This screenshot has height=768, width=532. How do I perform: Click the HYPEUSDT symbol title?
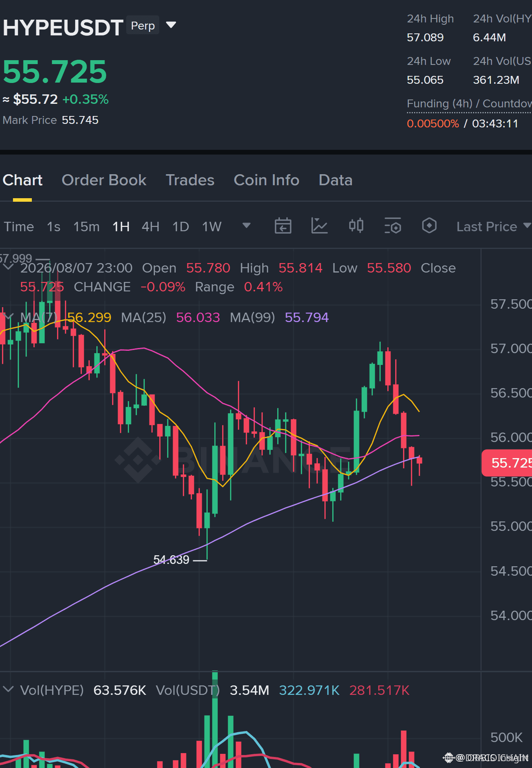coord(63,28)
